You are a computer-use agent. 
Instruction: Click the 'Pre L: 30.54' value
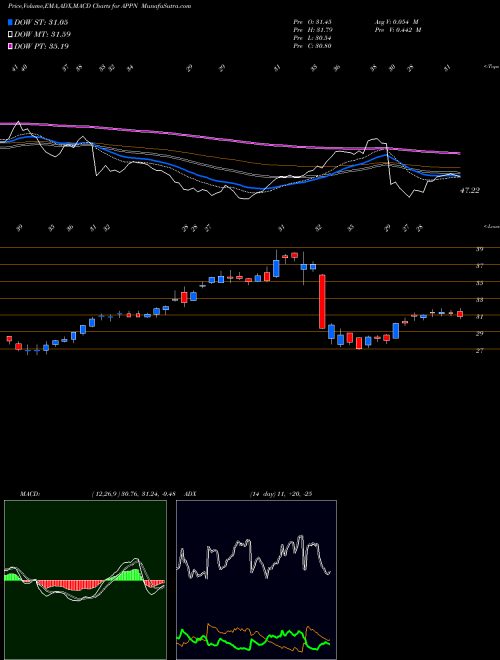(x=313, y=38)
